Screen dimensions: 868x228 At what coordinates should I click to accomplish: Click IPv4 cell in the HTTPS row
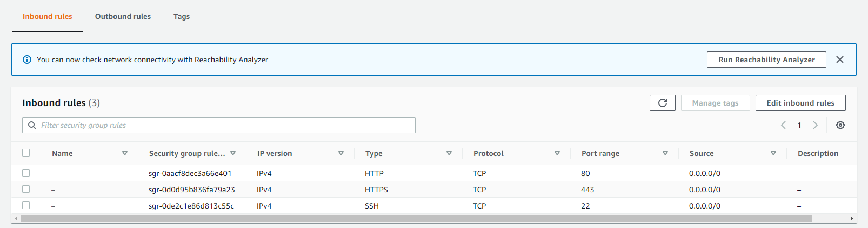tap(264, 190)
